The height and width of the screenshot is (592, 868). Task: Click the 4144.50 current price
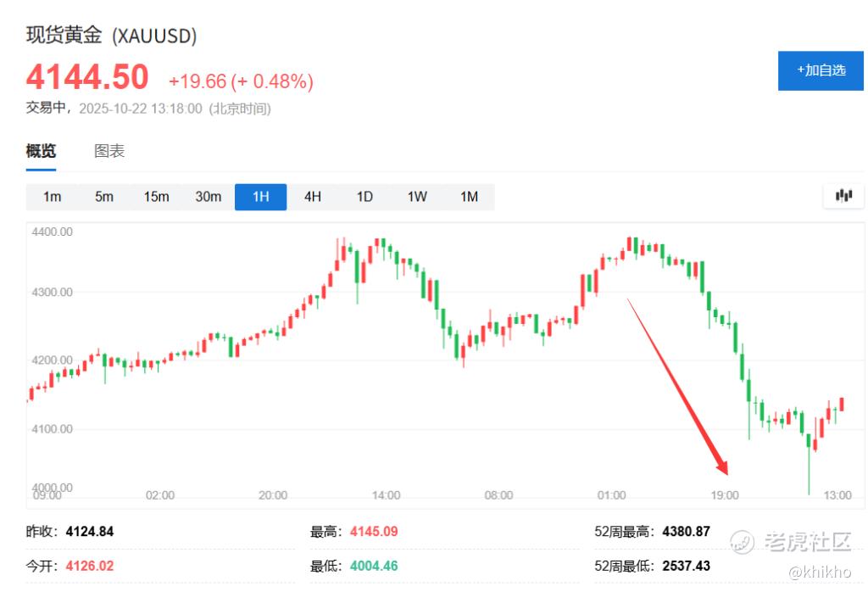click(87, 76)
